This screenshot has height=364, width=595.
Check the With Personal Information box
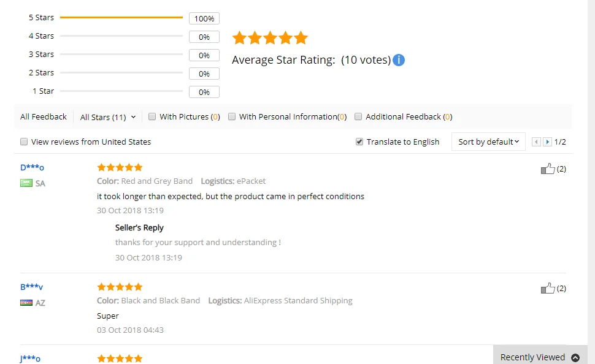232,116
